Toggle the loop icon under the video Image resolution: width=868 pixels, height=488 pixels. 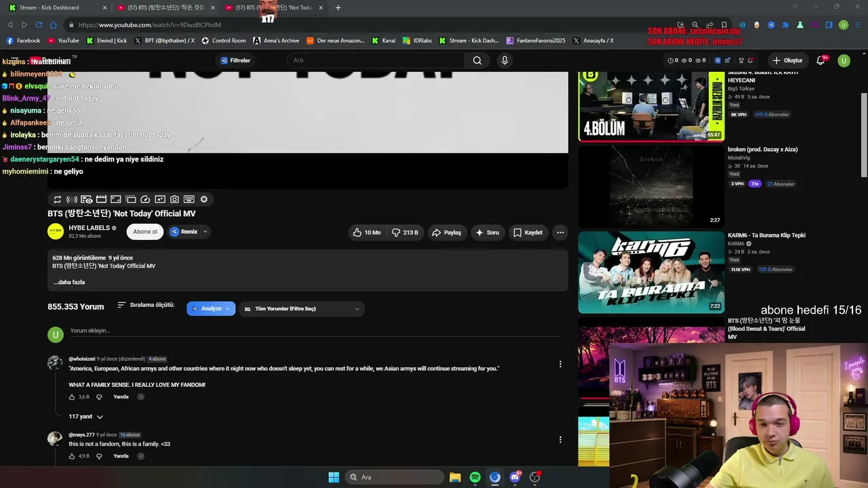[x=57, y=199]
